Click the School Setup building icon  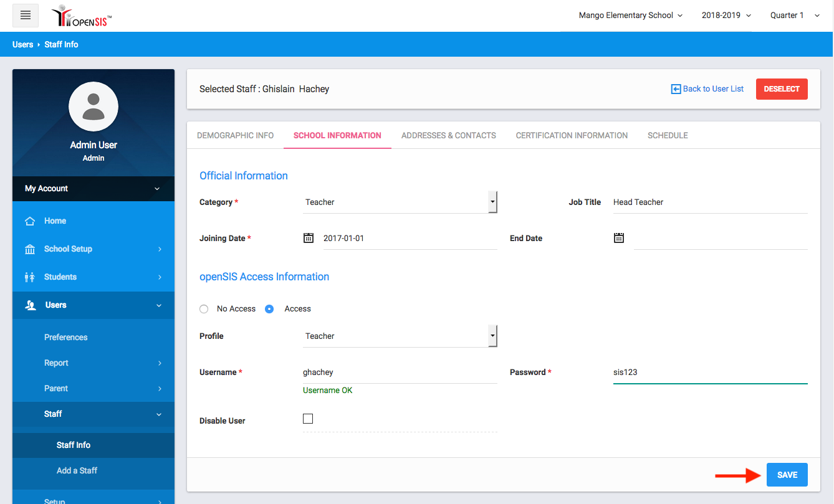pyautogui.click(x=29, y=249)
